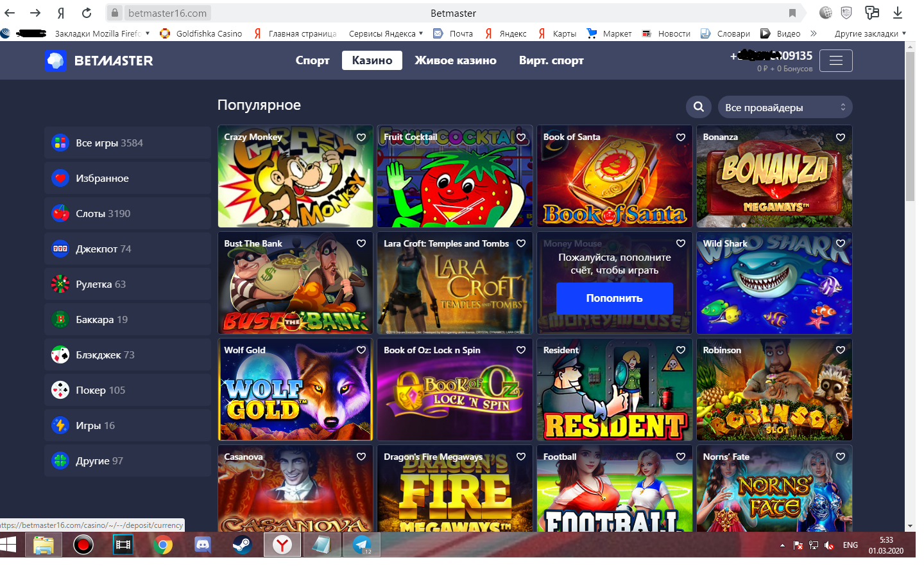Image resolution: width=924 pixels, height=578 pixels.
Task: Expand Сервисы Яндекса bookmarks folder
Action: coord(386,33)
